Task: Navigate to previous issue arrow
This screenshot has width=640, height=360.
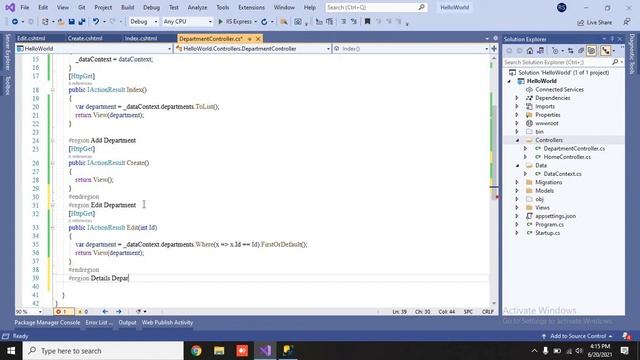Action: 105,311
